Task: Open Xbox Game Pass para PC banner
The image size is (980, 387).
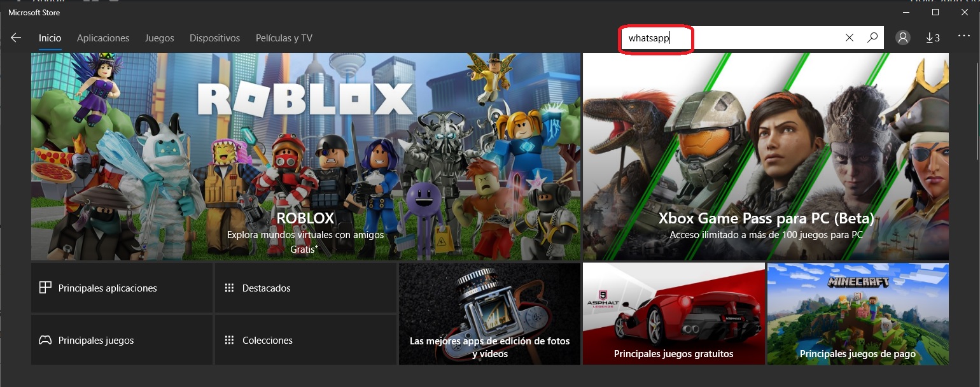Action: pos(766,157)
